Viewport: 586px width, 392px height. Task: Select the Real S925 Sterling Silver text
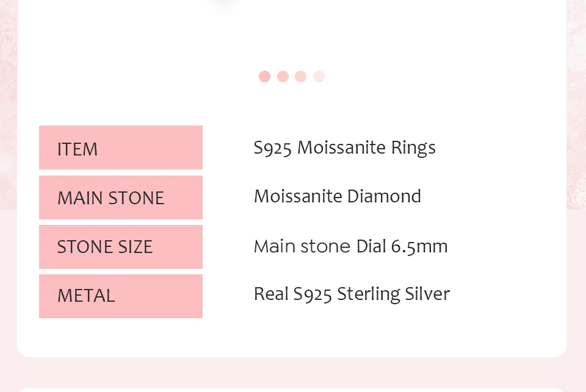(x=352, y=294)
